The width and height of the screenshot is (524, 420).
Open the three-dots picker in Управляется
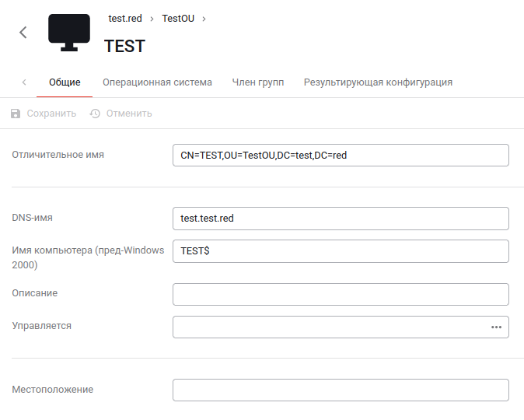496,327
